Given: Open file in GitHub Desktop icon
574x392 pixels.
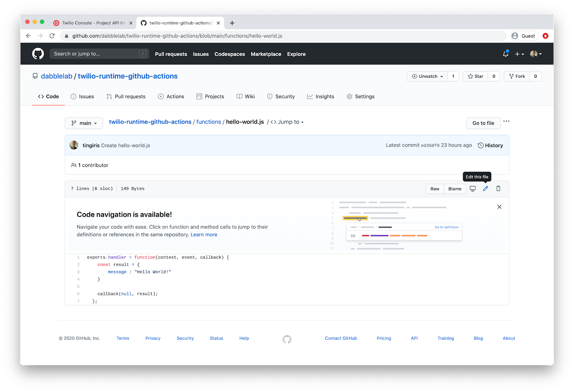Looking at the screenshot, I should tap(473, 188).
